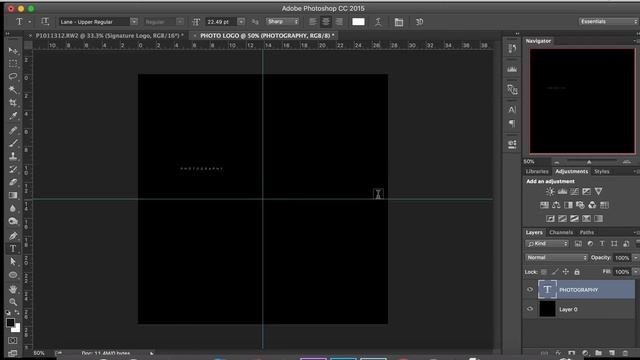
Task: Select the Brush tool
Action: [13, 143]
